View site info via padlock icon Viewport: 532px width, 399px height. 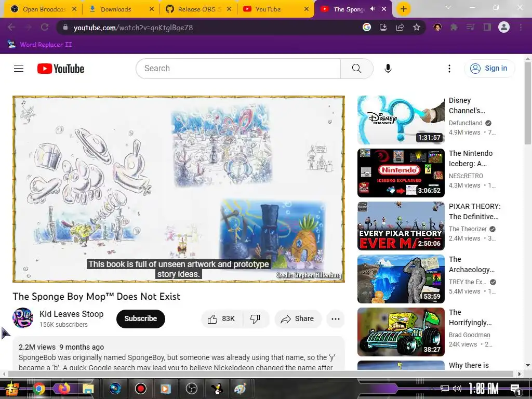(x=65, y=27)
